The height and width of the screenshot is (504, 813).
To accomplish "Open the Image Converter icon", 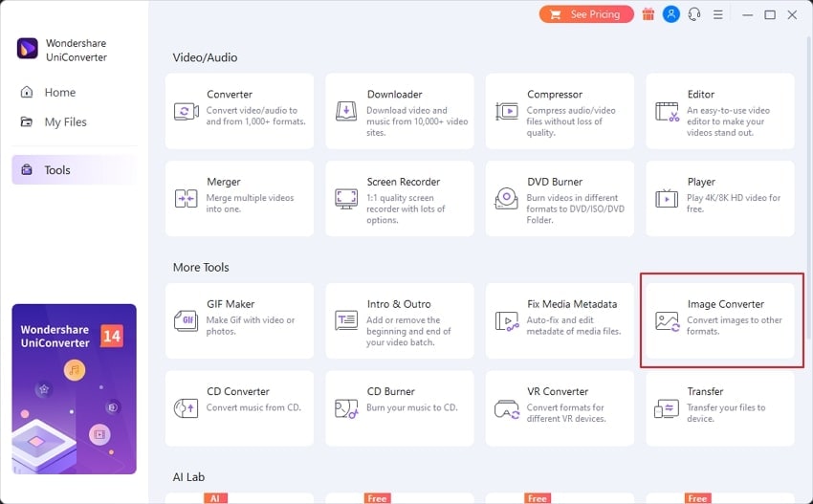I will (x=667, y=321).
